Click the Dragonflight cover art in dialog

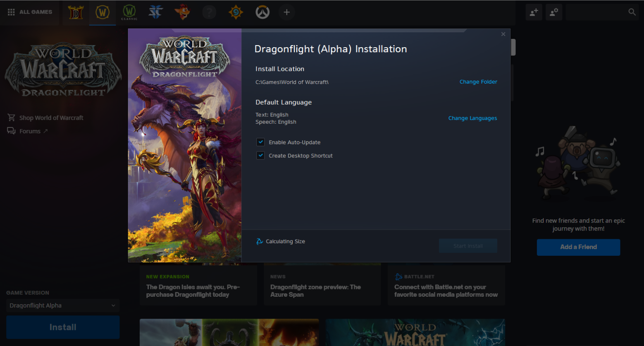click(185, 145)
